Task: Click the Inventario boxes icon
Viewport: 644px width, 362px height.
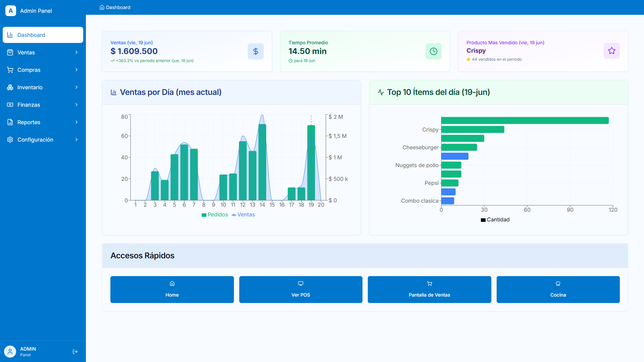Action: click(x=10, y=87)
